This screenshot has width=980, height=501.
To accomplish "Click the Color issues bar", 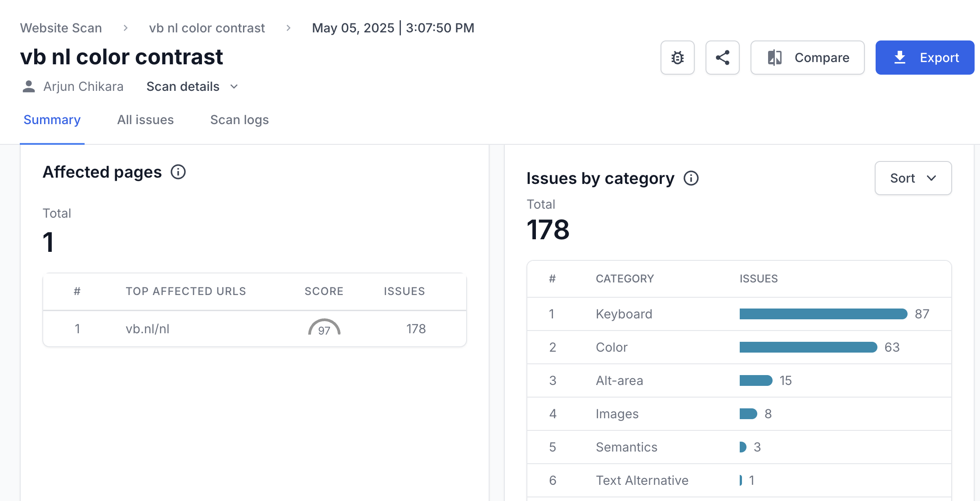I will 808,347.
